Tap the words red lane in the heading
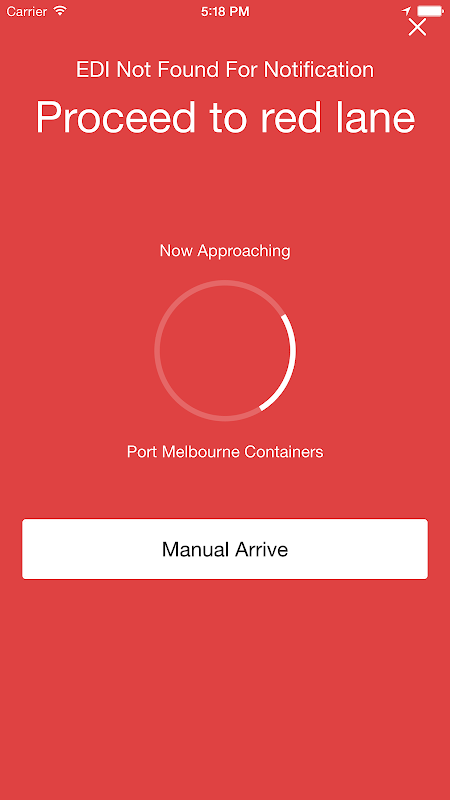450x800 pixels. point(338,116)
